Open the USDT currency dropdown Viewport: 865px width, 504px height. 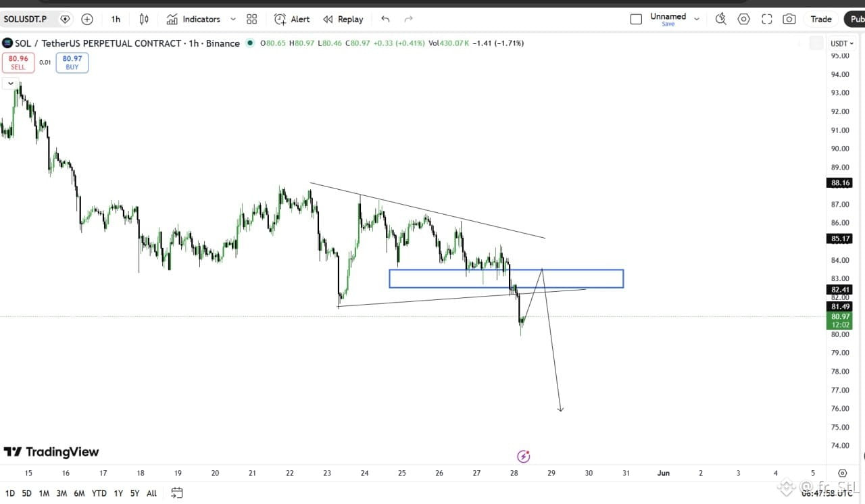click(841, 43)
